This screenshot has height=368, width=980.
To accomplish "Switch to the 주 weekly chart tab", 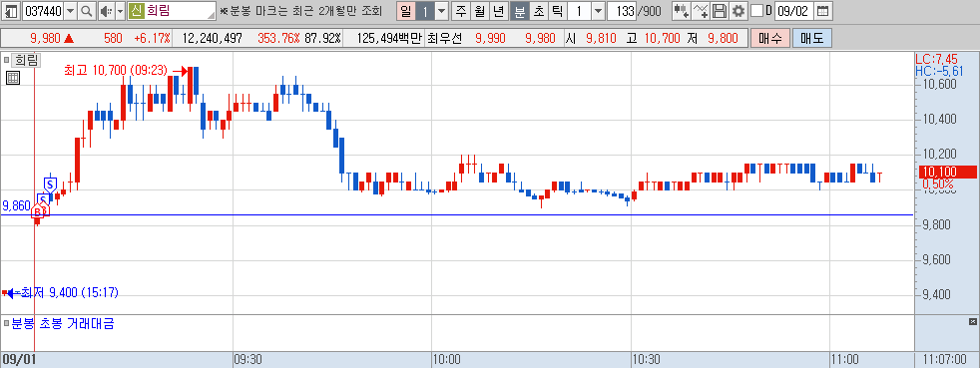I will 461,11.
